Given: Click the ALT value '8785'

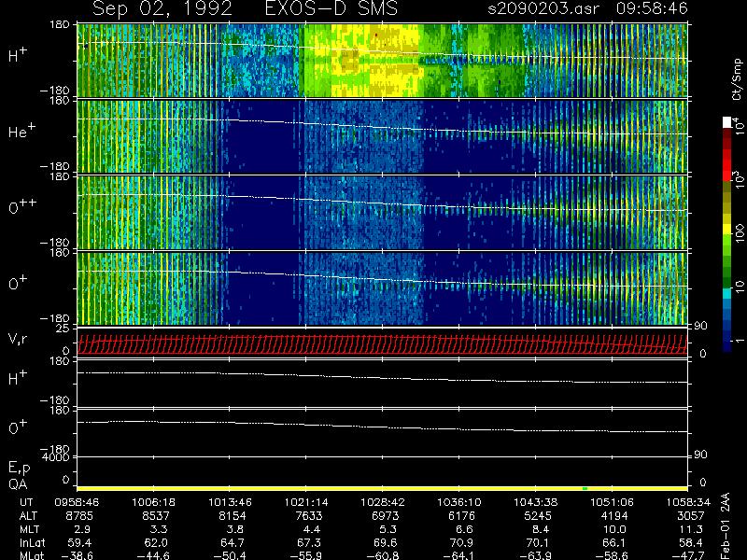Looking at the screenshot, I should [80, 516].
